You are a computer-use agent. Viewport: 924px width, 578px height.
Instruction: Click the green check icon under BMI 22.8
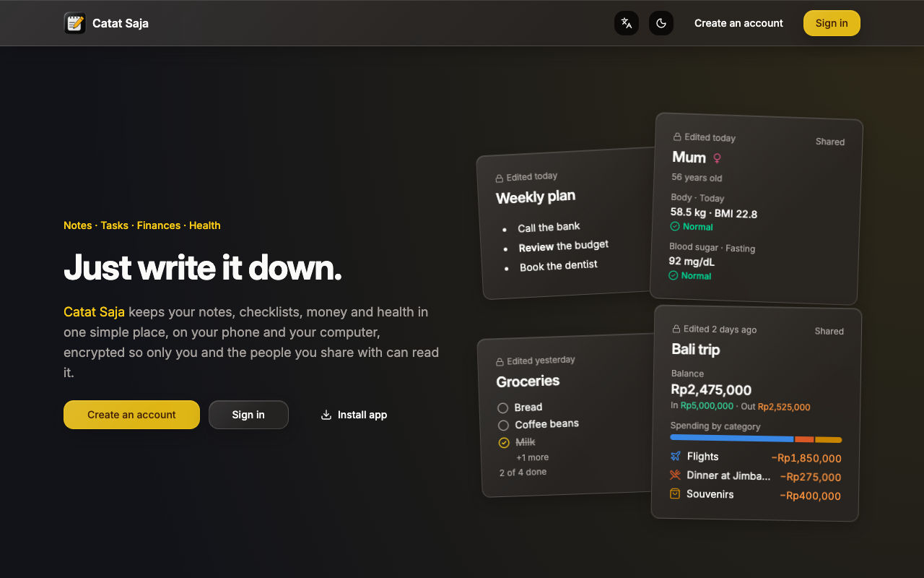[675, 226]
